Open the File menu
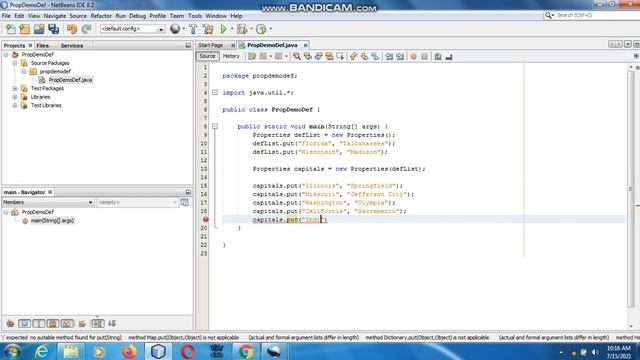 click(x=6, y=16)
